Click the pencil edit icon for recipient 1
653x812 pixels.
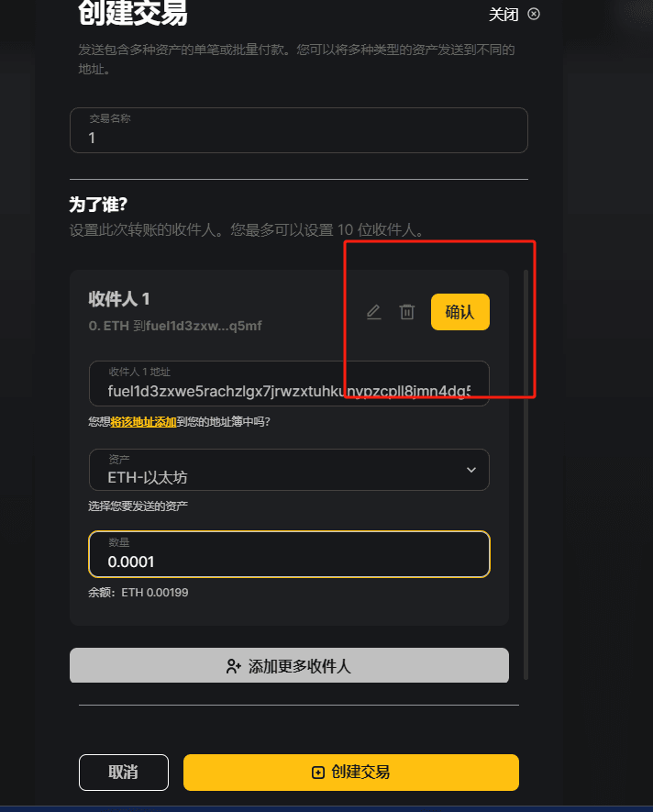(374, 312)
